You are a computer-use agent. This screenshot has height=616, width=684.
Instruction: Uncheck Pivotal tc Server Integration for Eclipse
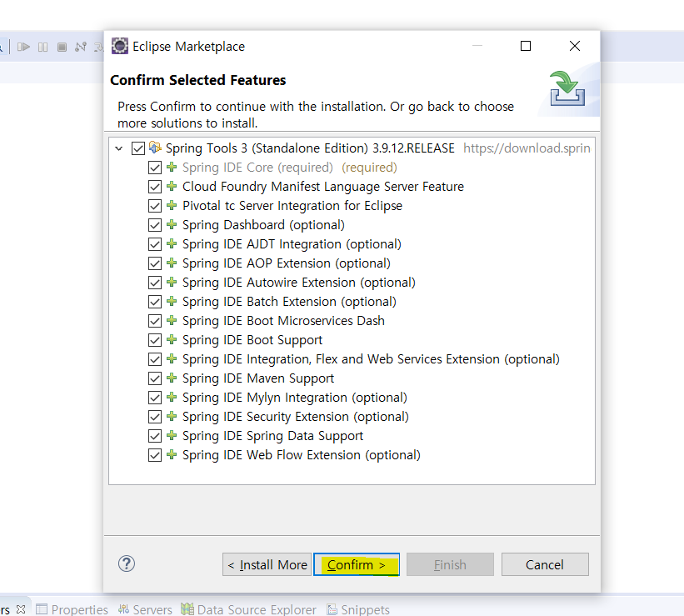pos(155,206)
